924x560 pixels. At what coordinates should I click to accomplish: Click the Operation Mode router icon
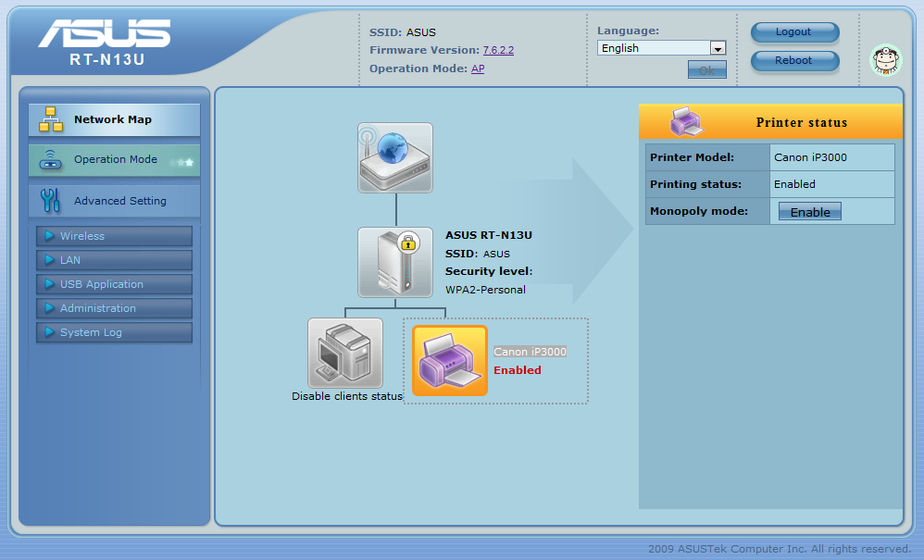51,159
